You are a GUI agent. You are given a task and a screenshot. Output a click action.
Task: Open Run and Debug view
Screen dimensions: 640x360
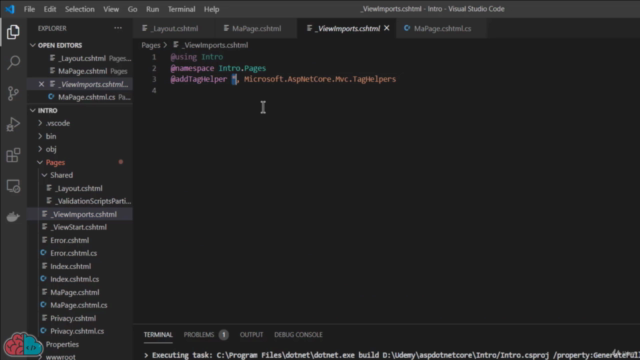click(13, 124)
